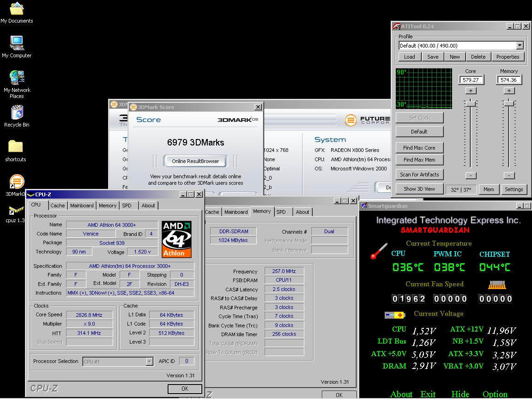Increase Core clock with plus button
The height and width of the screenshot is (399, 532).
(471, 91)
